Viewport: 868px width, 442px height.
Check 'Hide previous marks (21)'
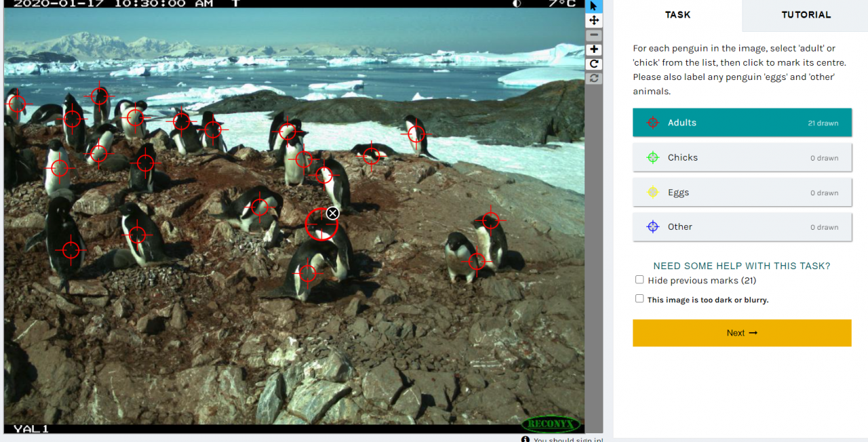click(639, 280)
